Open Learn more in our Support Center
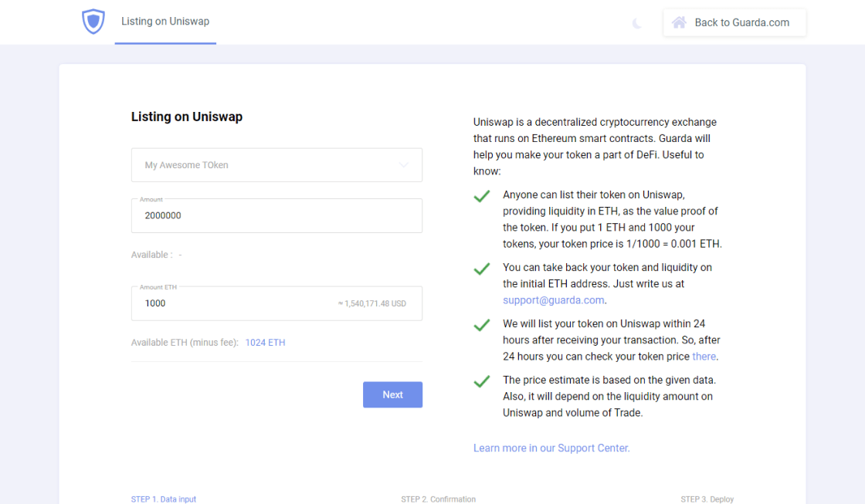The image size is (865, 504). (x=551, y=448)
